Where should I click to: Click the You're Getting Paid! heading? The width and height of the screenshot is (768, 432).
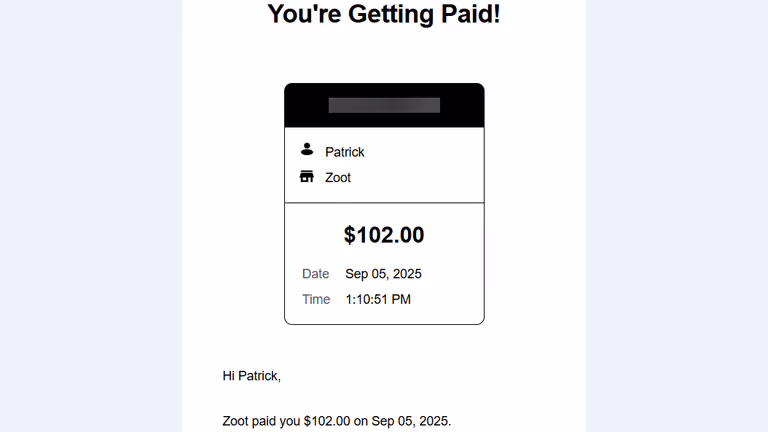[384, 14]
